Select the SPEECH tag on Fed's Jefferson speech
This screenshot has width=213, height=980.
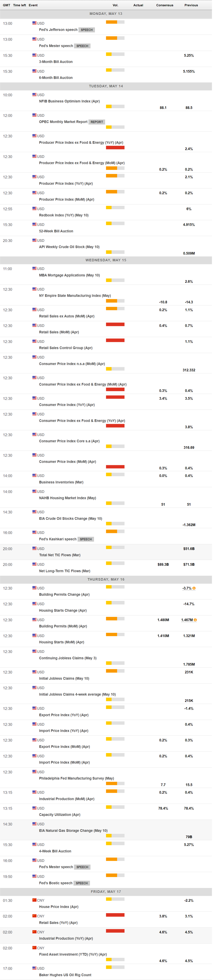[x=87, y=30]
